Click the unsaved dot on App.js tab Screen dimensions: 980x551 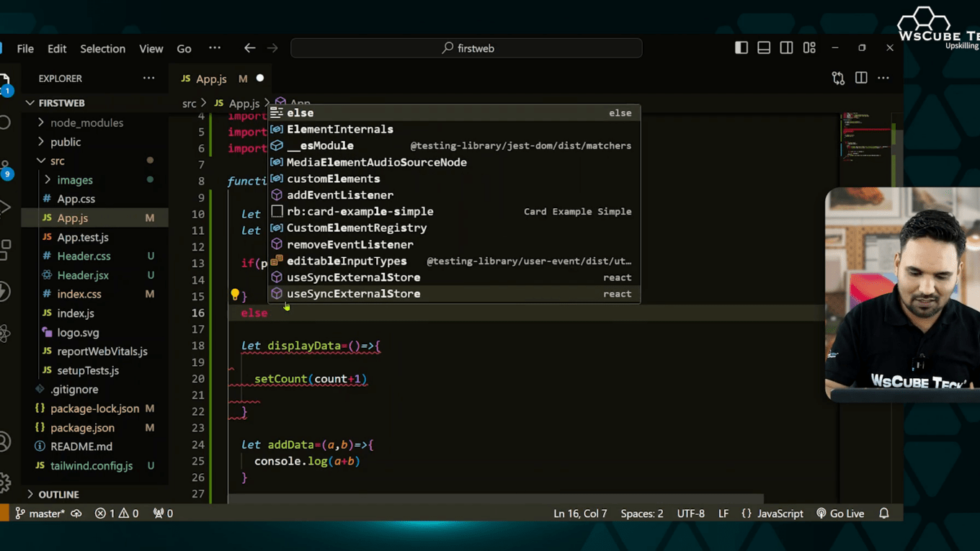pos(260,79)
